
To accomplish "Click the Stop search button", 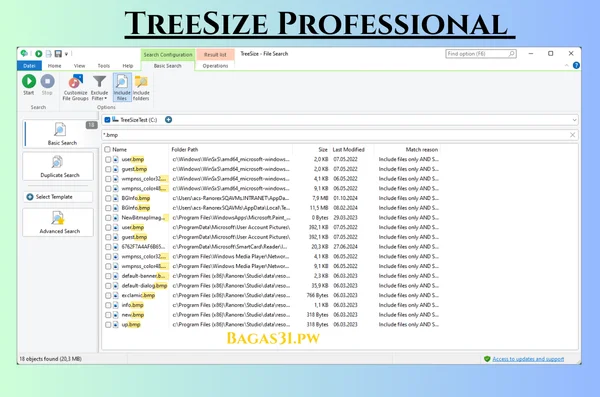I will 47,85.
